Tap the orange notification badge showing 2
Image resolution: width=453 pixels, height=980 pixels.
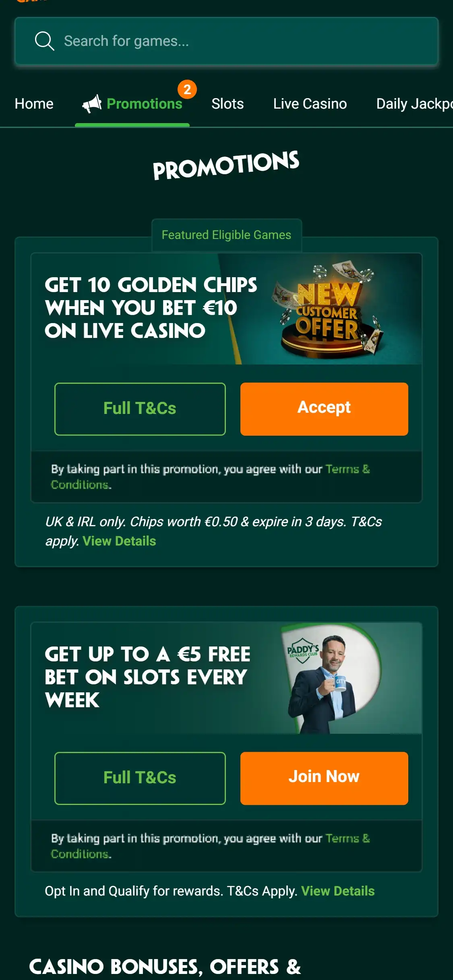pos(187,89)
